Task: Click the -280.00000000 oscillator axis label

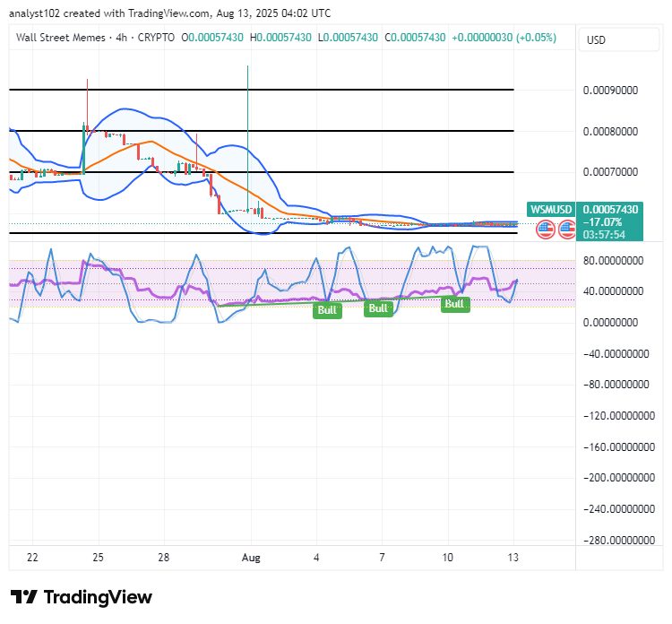Action: 619,541
